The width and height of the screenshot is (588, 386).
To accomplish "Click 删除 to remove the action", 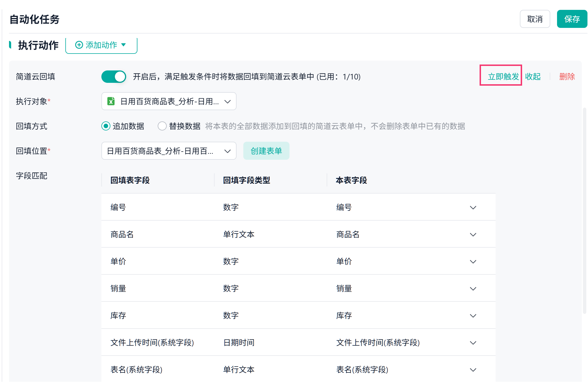I will click(567, 76).
